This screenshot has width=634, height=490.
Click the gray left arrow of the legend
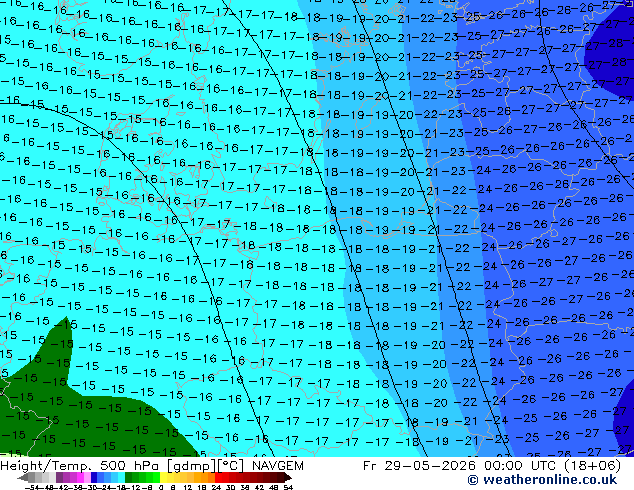point(22,478)
